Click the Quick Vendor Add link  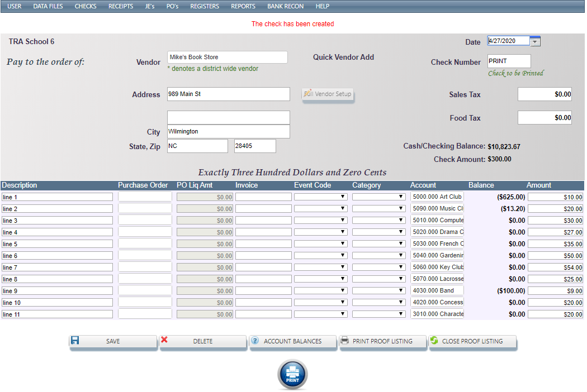click(343, 57)
